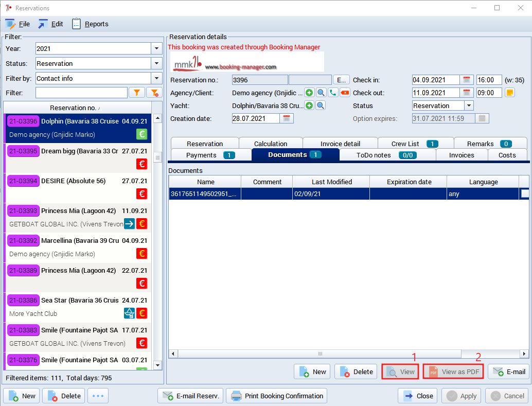Image resolution: width=532 pixels, height=406 pixels.
Task: Open the Invoice detail tab
Action: [x=340, y=144]
